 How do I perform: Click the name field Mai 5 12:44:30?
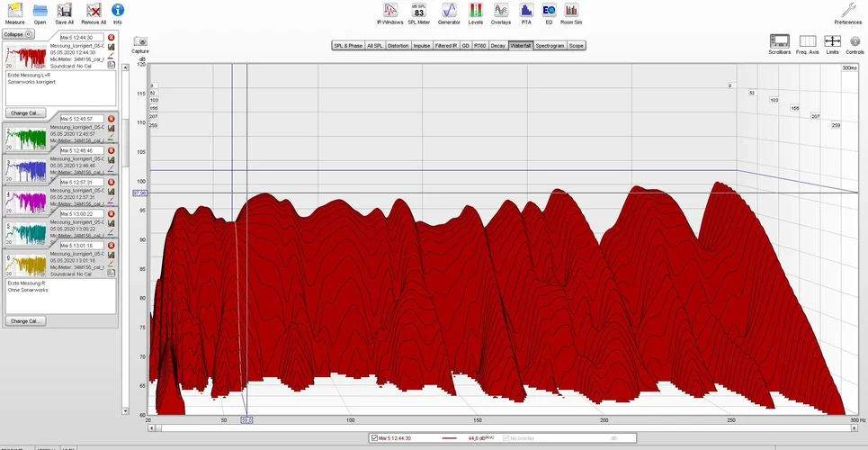coord(82,37)
